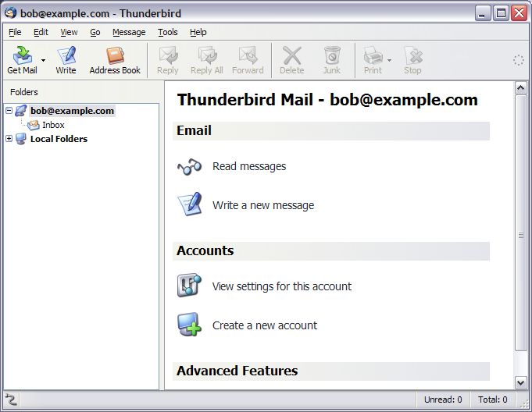The height and width of the screenshot is (412, 532).
Task: Open the Print dropdown arrow
Action: tap(389, 60)
